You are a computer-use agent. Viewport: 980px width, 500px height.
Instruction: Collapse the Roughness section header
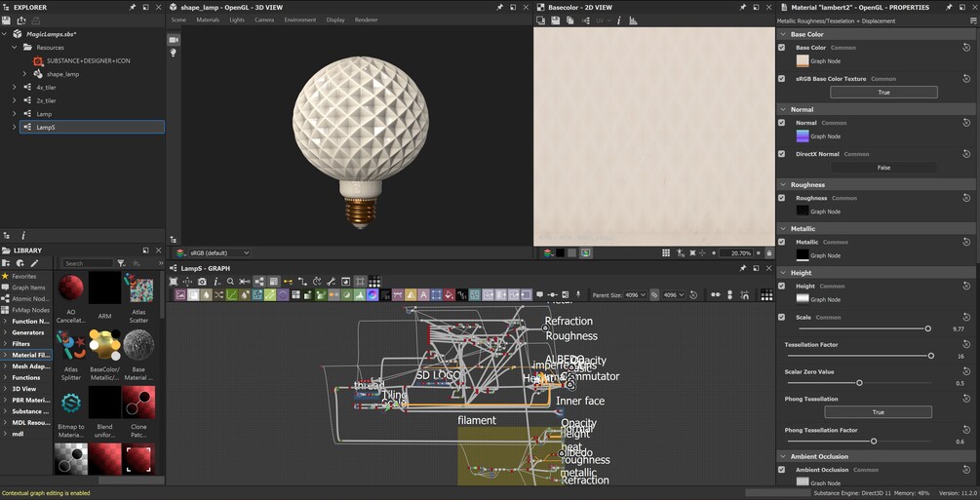pyautogui.click(x=782, y=185)
